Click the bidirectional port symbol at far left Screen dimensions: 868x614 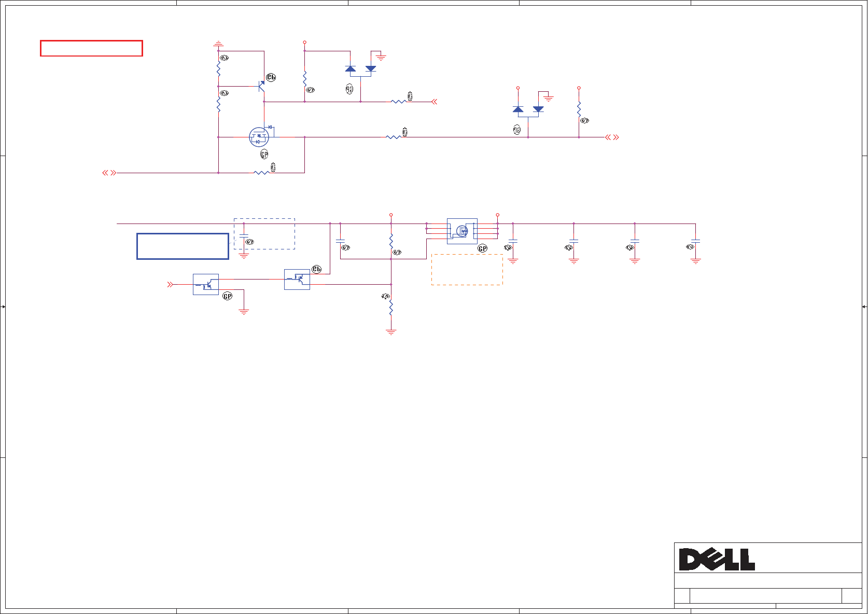(x=109, y=173)
